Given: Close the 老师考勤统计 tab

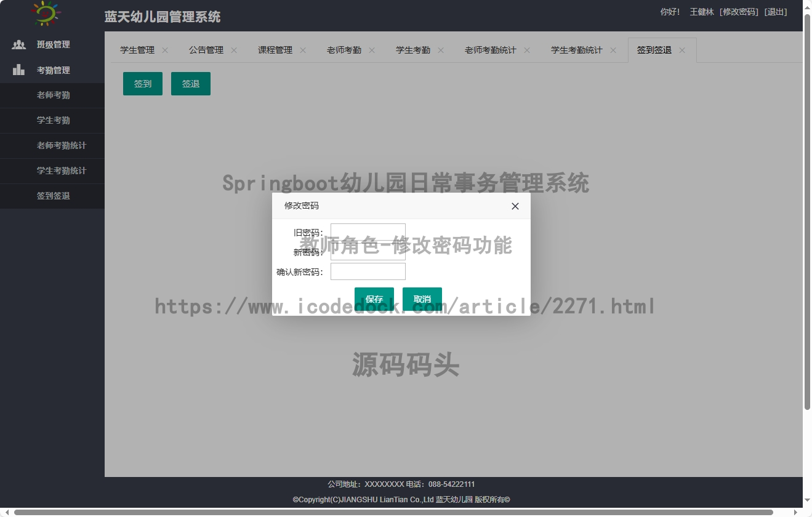Looking at the screenshot, I should coord(527,50).
